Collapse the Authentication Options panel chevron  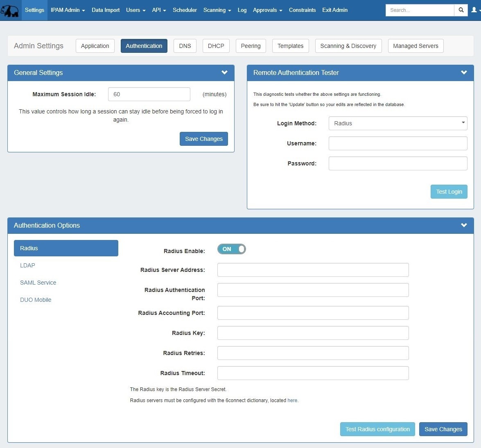click(464, 225)
